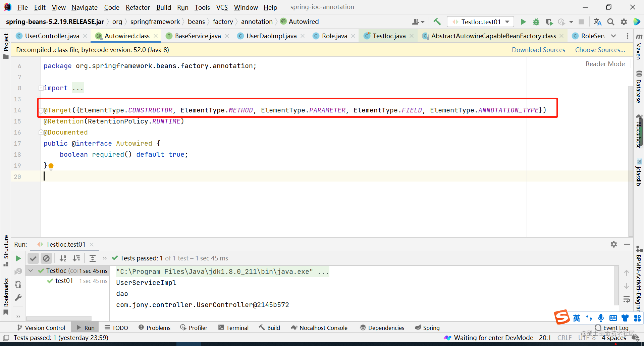Click Download Sources link
The image size is (644, 346).
[x=538, y=50]
